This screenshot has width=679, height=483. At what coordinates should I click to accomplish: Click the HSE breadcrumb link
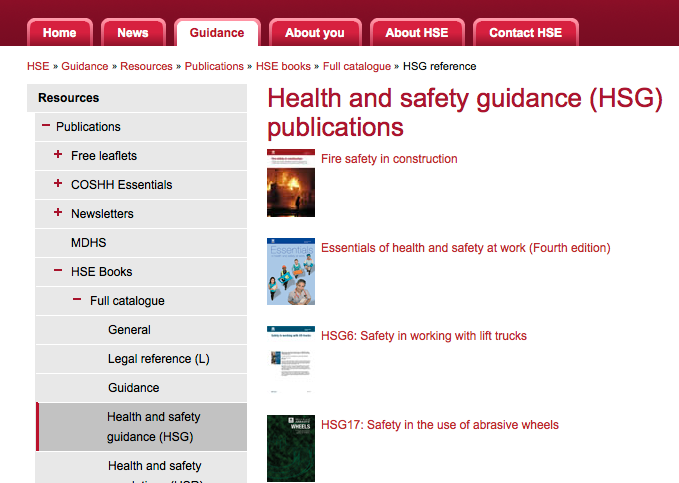[x=38, y=66]
